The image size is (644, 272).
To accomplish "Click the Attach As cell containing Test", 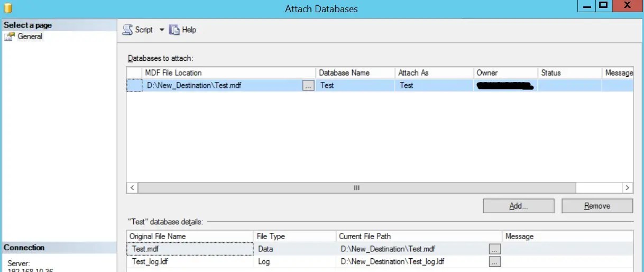I will click(434, 85).
